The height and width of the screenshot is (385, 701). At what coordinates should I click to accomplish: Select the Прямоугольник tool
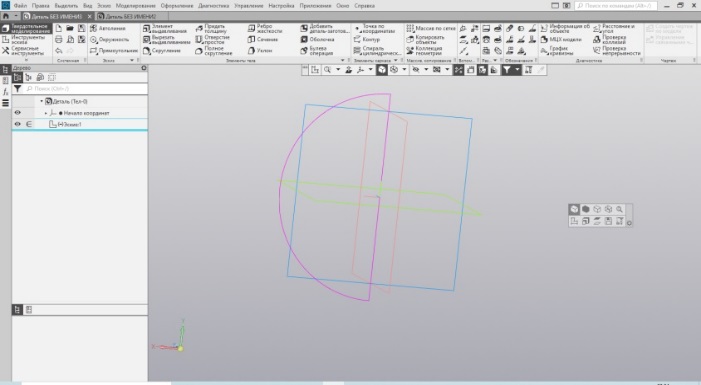point(114,51)
